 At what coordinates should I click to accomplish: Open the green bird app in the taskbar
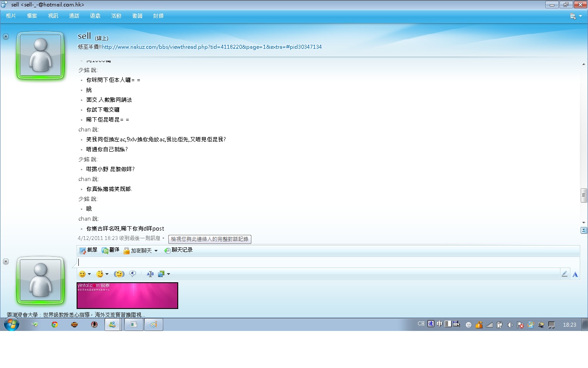35,325
